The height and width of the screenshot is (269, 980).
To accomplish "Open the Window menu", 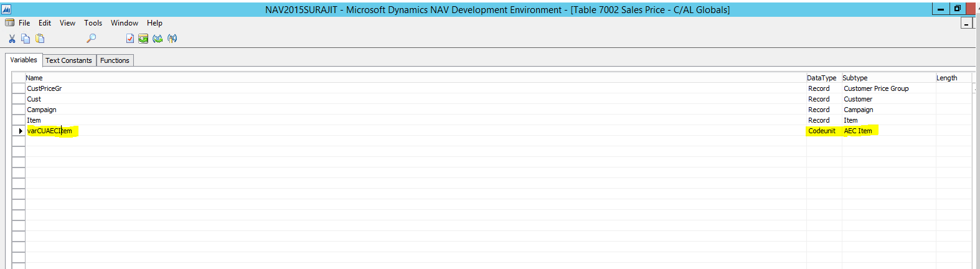I will point(125,23).
